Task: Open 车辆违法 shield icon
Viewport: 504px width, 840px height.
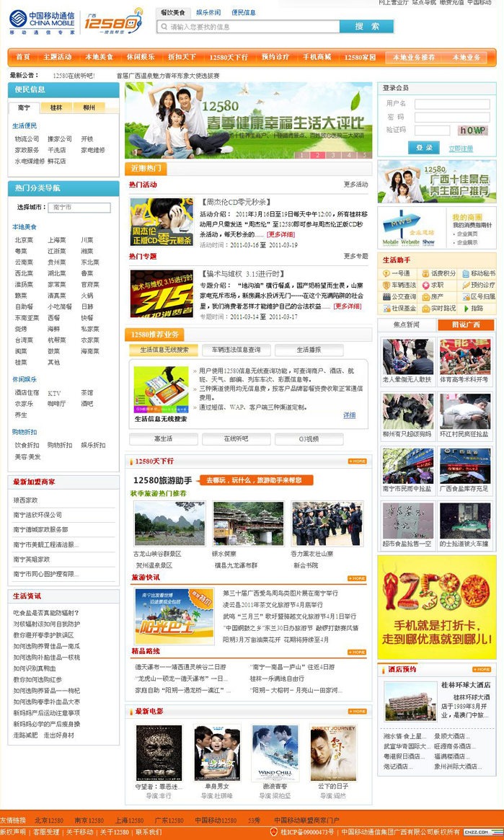Action: coord(386,286)
